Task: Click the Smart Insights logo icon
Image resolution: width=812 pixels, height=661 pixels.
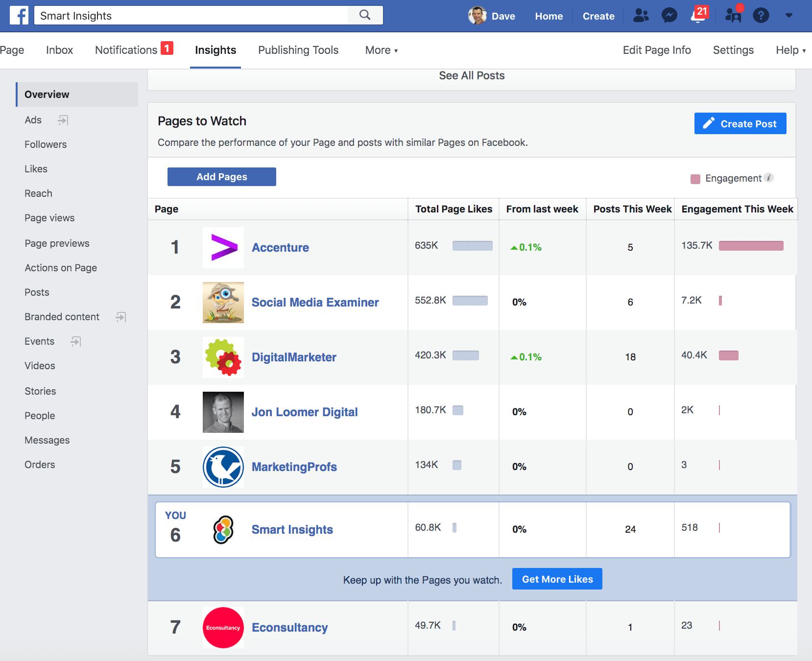Action: (223, 529)
